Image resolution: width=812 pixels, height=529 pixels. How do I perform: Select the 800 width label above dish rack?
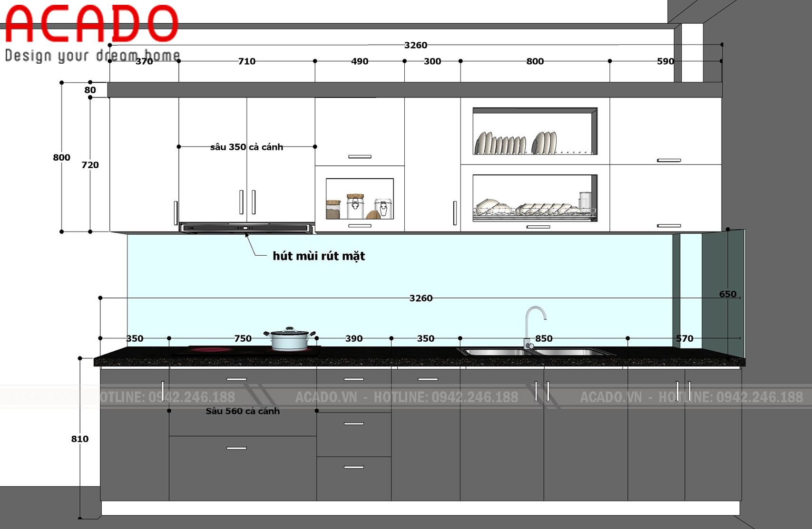tap(535, 61)
